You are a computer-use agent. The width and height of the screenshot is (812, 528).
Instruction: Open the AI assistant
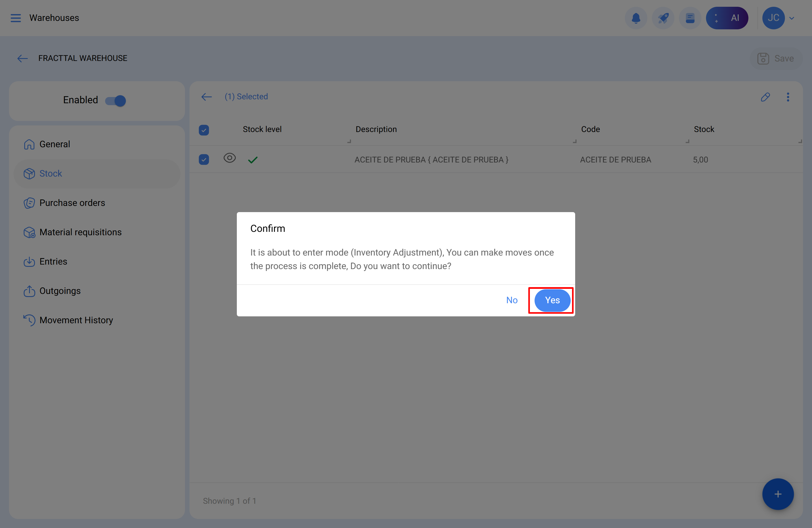click(727, 18)
